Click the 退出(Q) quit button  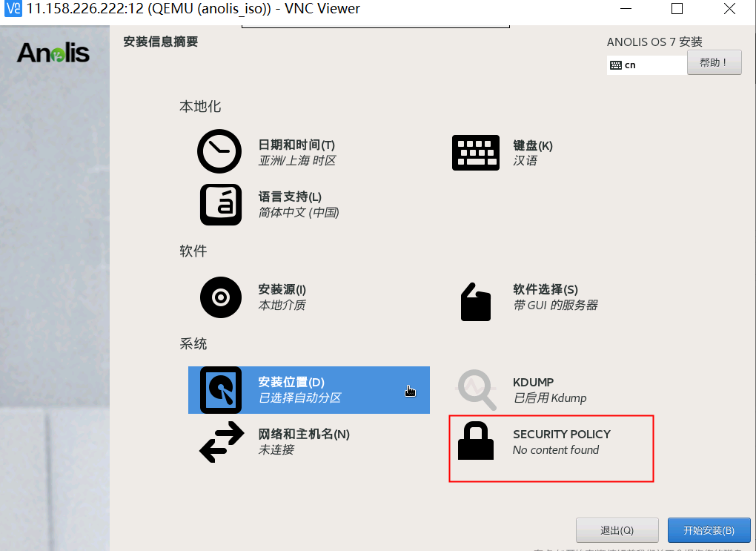pos(617,530)
